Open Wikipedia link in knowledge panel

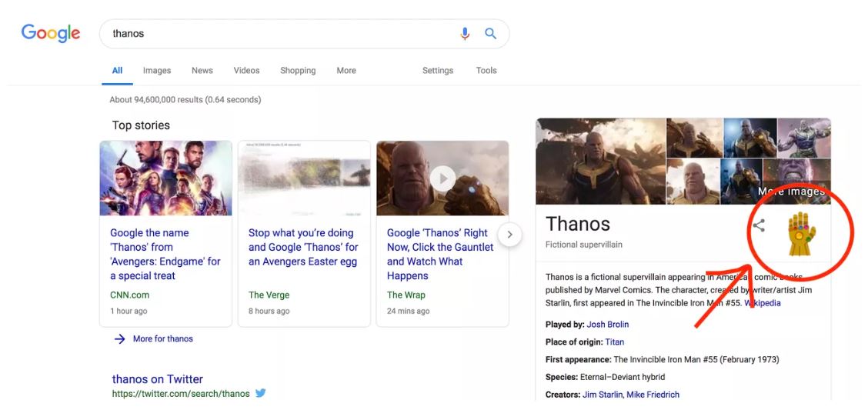tap(763, 302)
